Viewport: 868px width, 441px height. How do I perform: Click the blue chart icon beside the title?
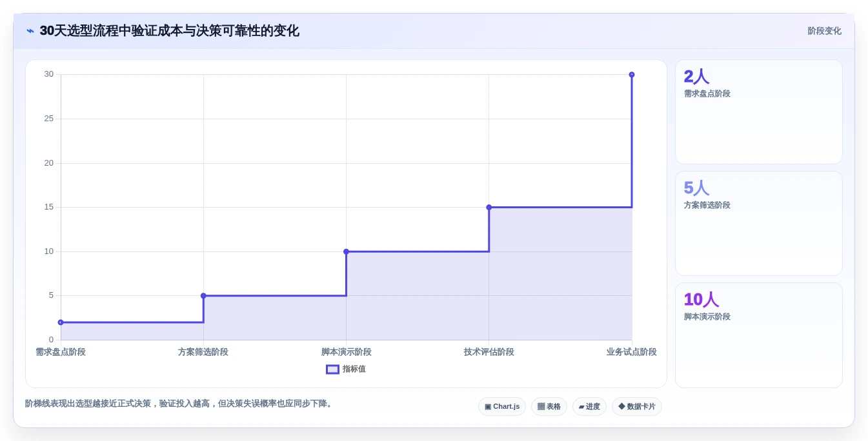[x=30, y=31]
